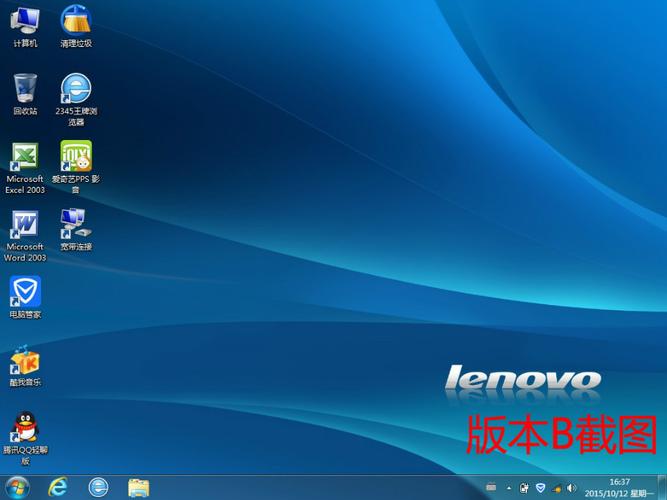Select the 腾讯QQ轻聊版 penguin shortcut

25,438
